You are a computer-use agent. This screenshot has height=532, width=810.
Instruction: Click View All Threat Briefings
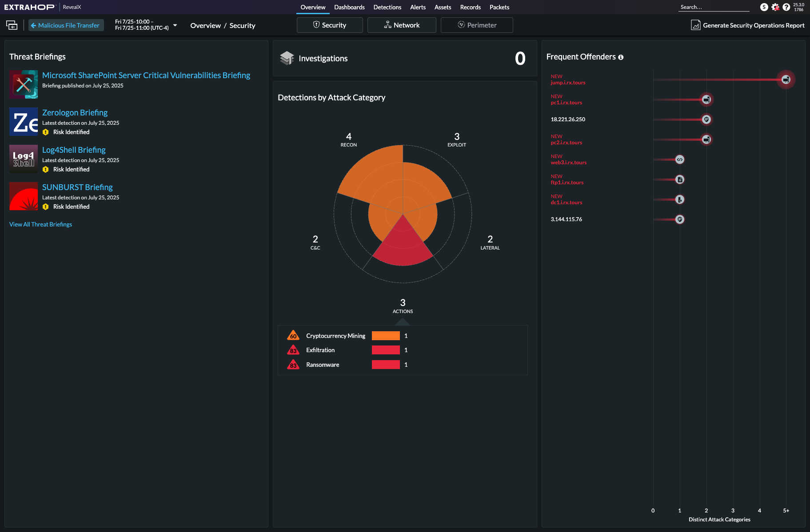(x=40, y=225)
